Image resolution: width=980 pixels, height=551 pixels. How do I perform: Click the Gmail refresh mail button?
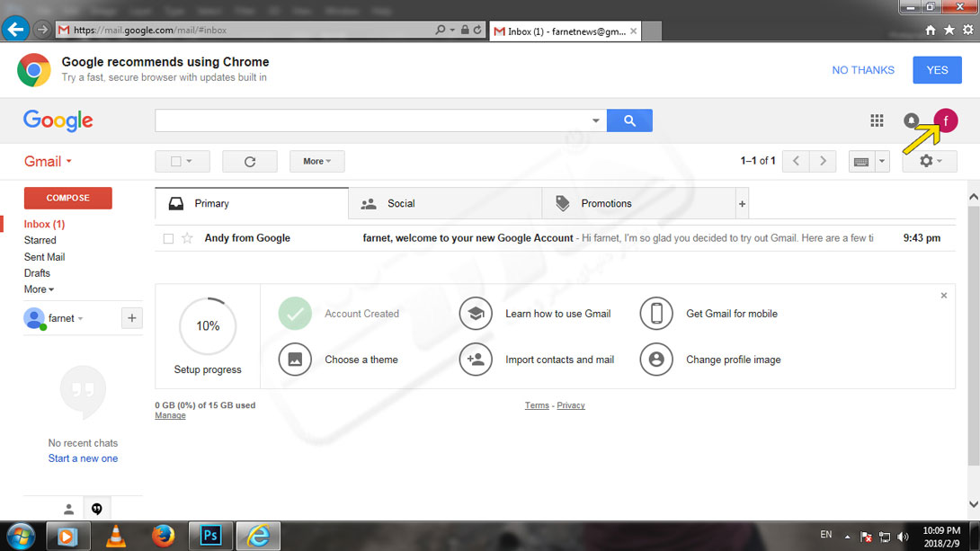pyautogui.click(x=250, y=161)
